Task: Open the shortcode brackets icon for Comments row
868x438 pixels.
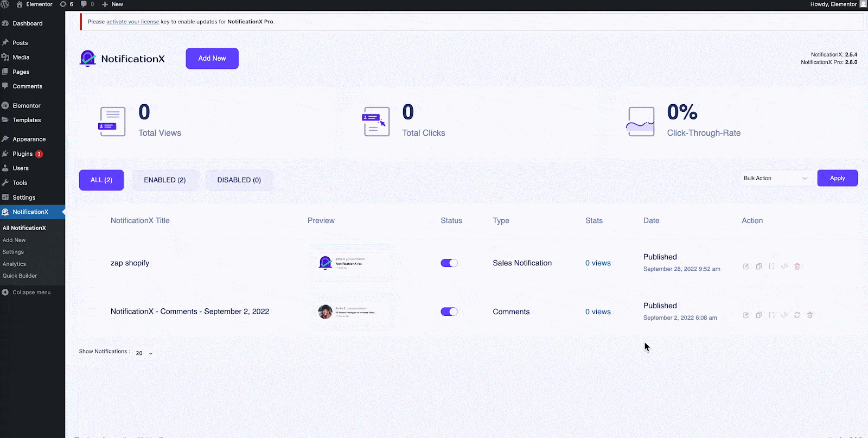Action: (x=771, y=315)
